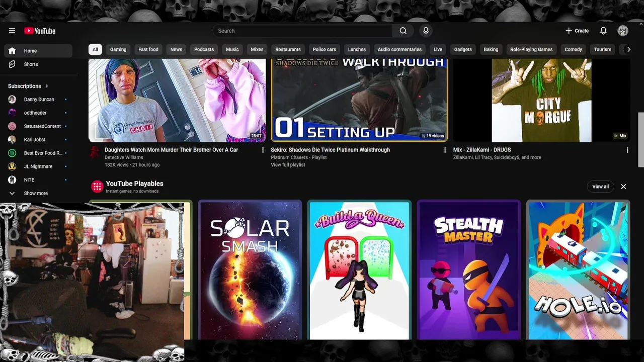Open more options for ZillaKami mix
644x362 pixels.
point(627,150)
